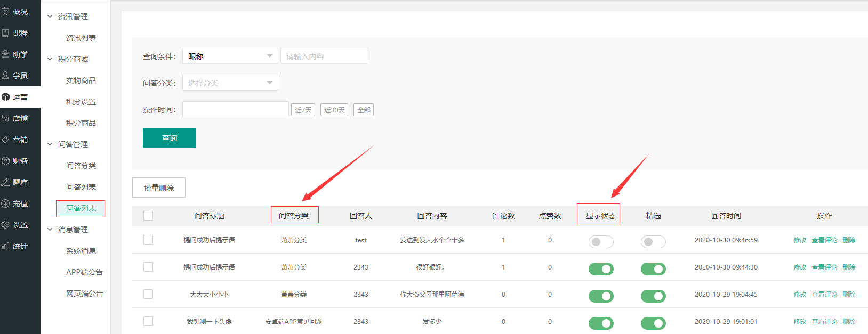The width and height of the screenshot is (868, 334).
Task: Open the 问答分类 选择分类 dropdown
Action: pos(230,83)
